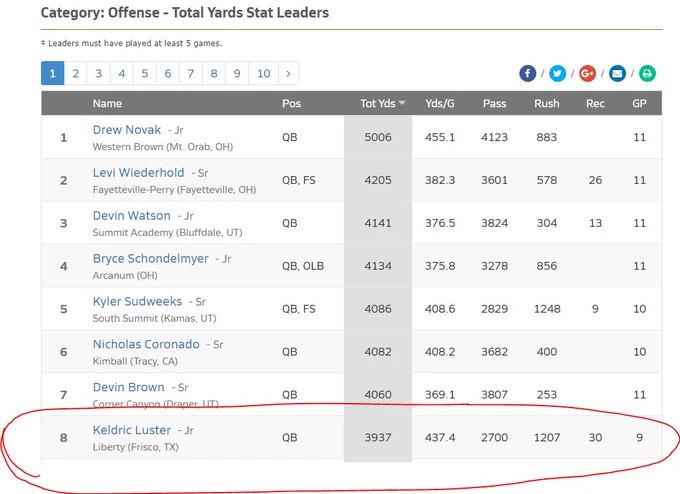Open Devin Brown's player profile

point(128,387)
